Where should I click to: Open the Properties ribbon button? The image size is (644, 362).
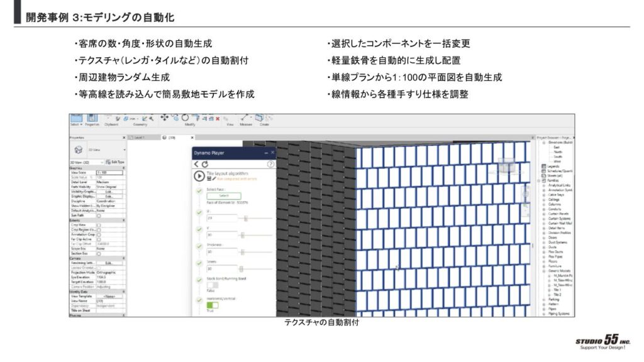pyautogui.click(x=92, y=118)
